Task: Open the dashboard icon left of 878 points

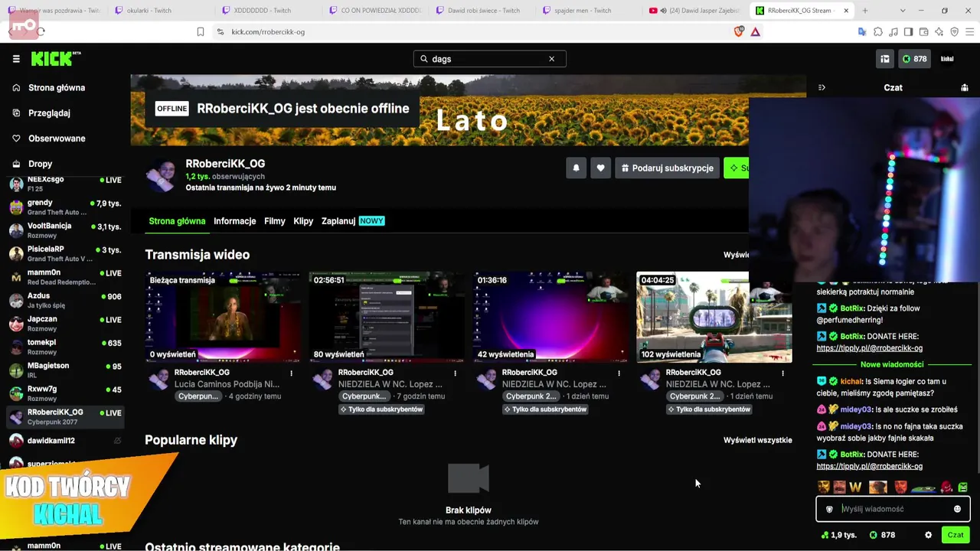Action: click(x=885, y=59)
